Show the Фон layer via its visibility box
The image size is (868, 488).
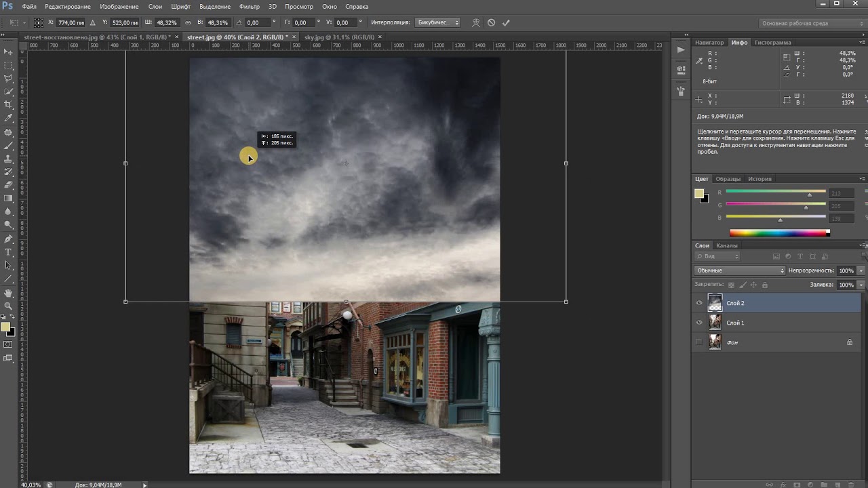[x=699, y=342]
